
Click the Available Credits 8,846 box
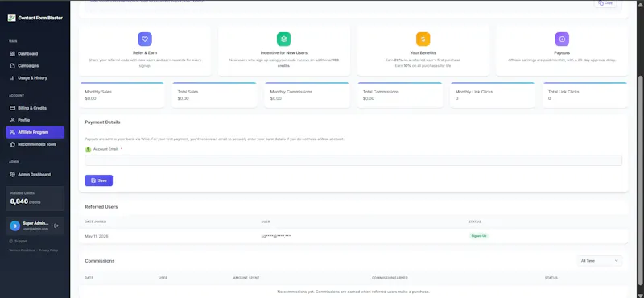pos(35,198)
